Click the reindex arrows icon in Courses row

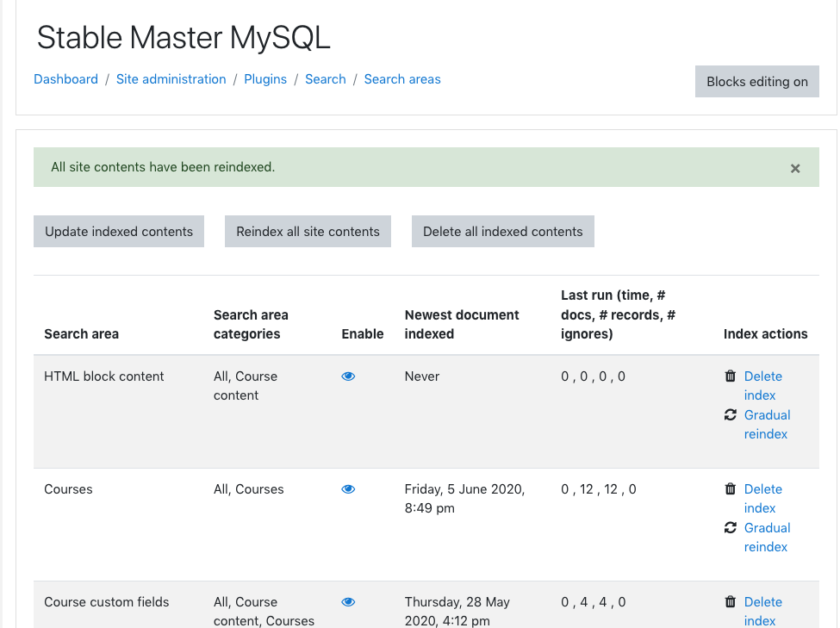coord(731,528)
